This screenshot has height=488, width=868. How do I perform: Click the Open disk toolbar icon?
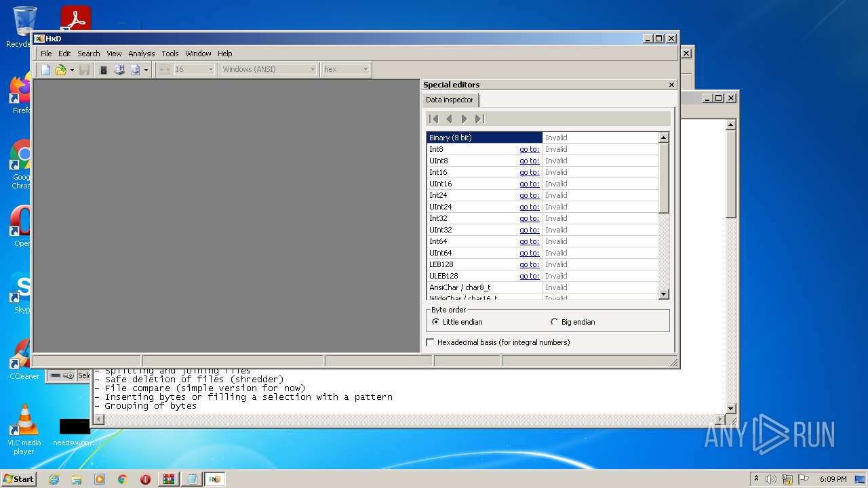[x=119, y=70]
